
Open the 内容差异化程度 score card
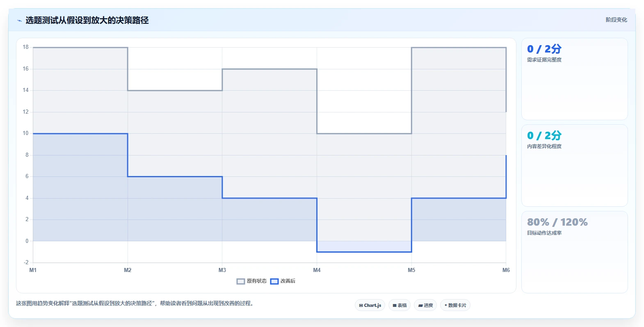click(x=574, y=166)
